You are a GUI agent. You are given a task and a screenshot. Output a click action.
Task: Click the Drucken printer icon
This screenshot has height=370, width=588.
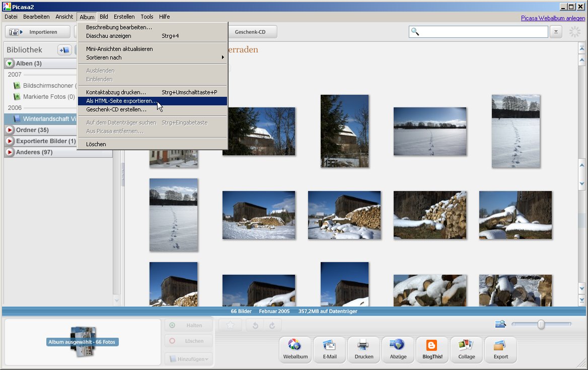click(x=363, y=349)
